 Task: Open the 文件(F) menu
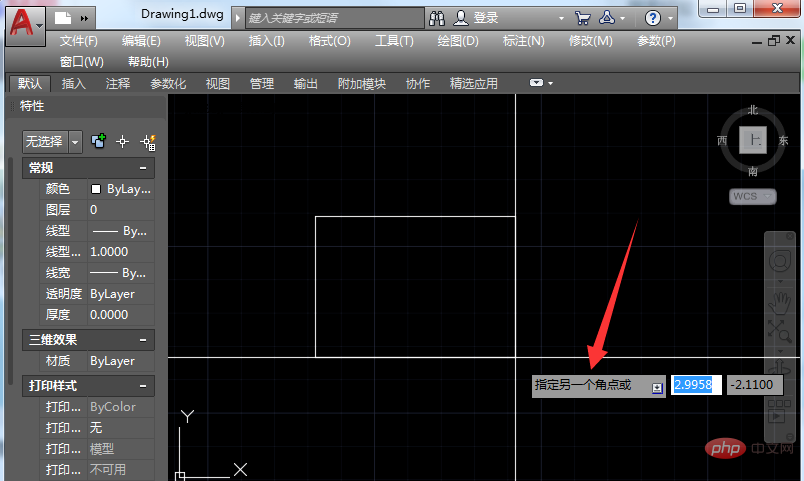point(78,41)
